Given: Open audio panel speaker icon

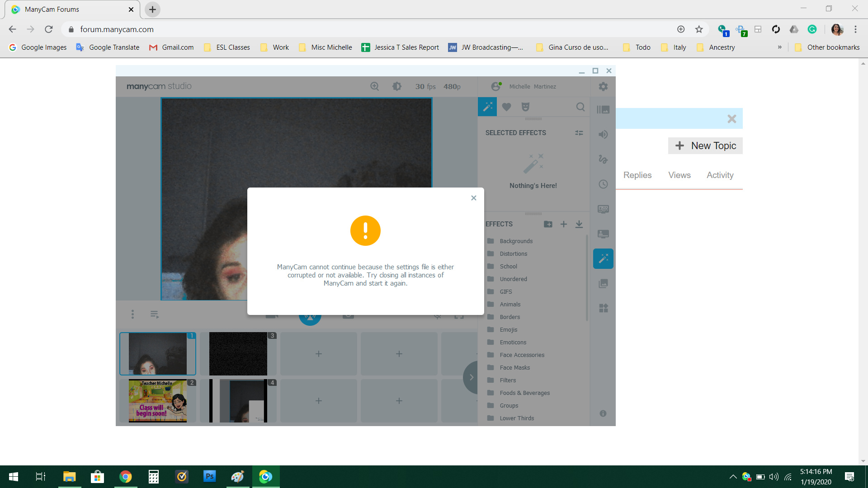Looking at the screenshot, I should click(x=603, y=134).
